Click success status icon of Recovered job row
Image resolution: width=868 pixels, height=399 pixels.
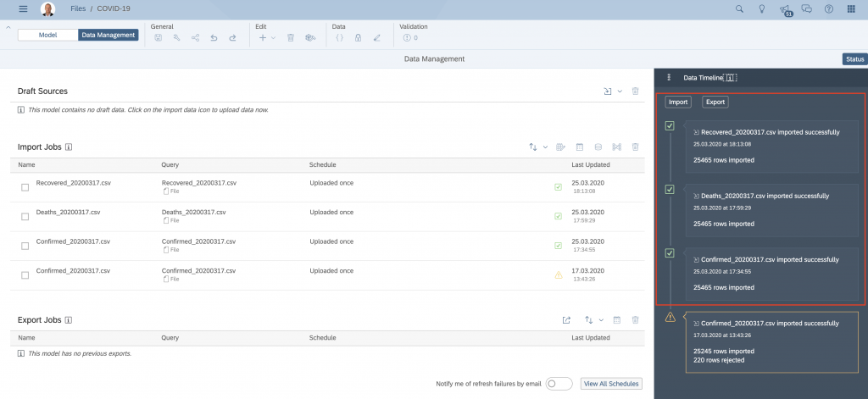[558, 187]
